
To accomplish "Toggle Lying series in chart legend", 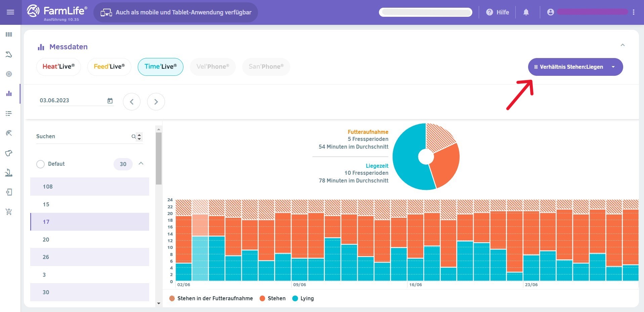I will click(x=303, y=298).
